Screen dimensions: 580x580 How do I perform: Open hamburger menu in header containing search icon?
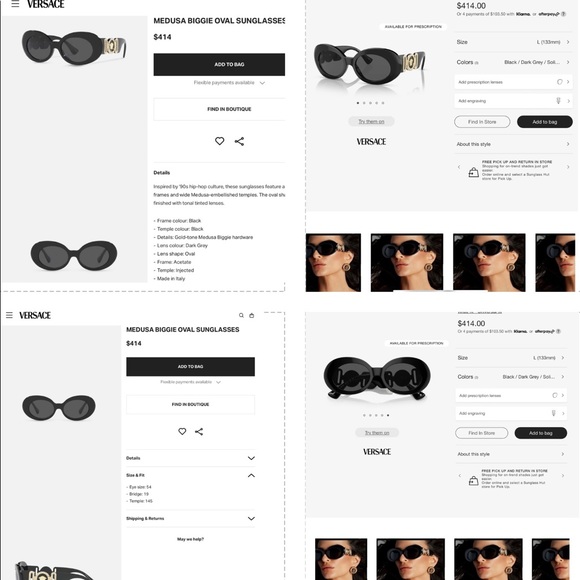click(x=9, y=315)
